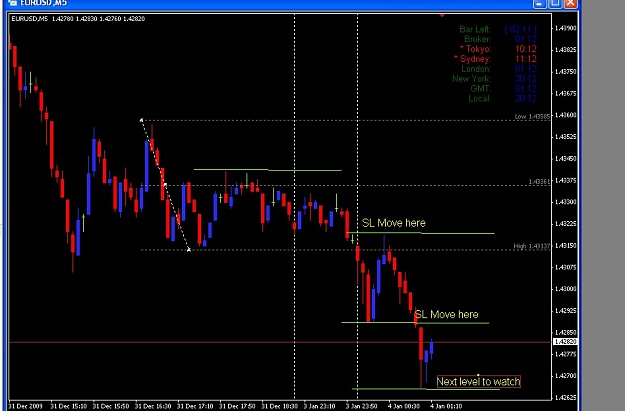Click the 'New York' clock entry
625x411 pixels.
pos(495,79)
